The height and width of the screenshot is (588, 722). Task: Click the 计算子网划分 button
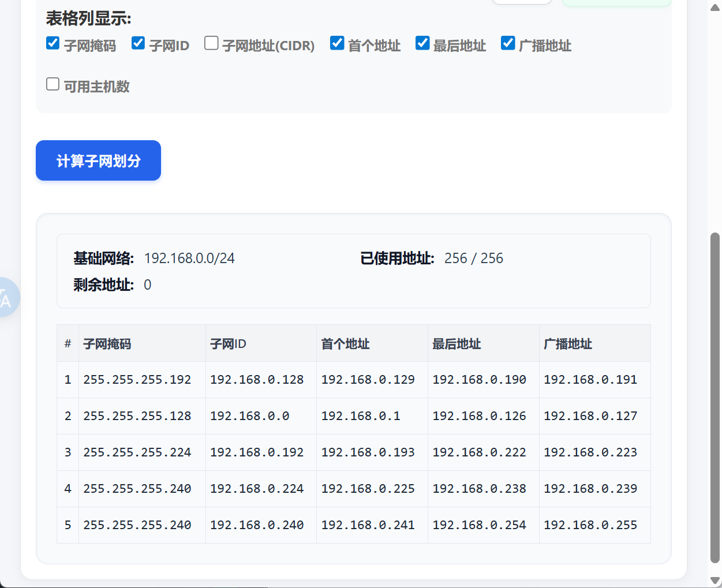coord(98,160)
